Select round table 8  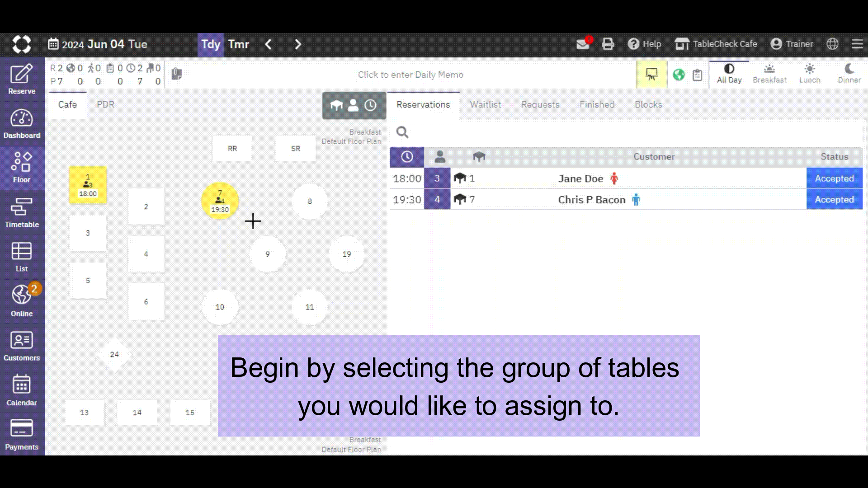[310, 202]
